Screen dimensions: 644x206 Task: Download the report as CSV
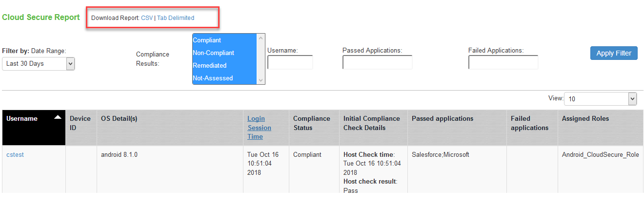pos(146,18)
